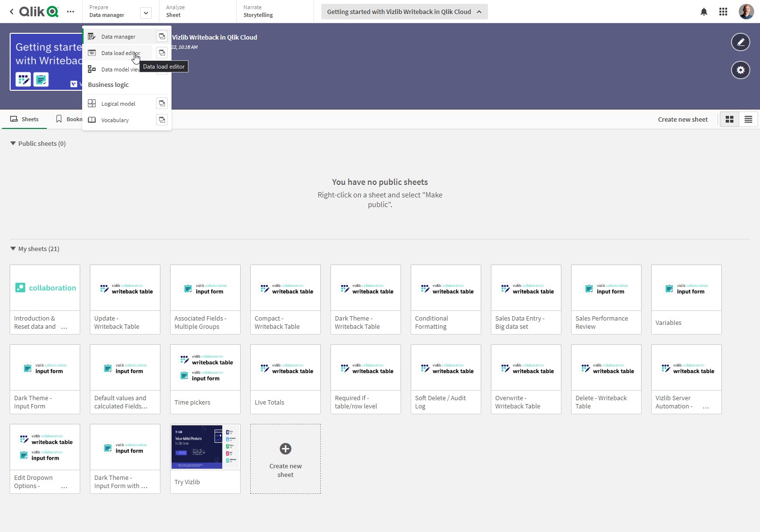
Task: Collapse the Public sheets section
Action: (x=13, y=143)
